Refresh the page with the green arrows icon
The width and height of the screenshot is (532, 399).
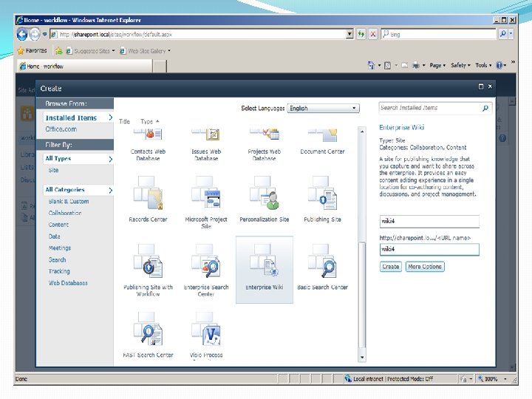(361, 34)
